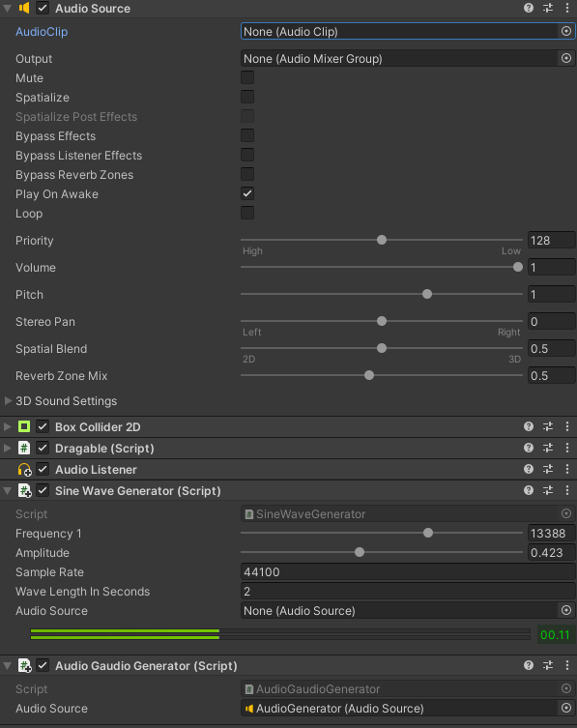Click the Audio Source speaker icon
Image resolution: width=577 pixels, height=728 pixels.
click(x=23, y=8)
